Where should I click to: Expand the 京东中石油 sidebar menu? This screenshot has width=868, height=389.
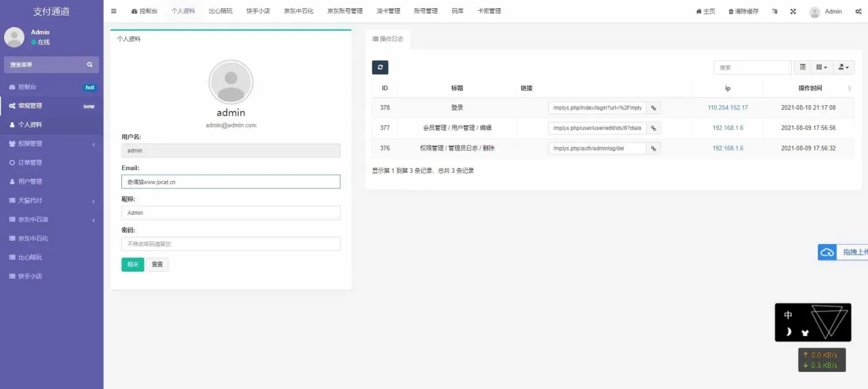[52, 220]
